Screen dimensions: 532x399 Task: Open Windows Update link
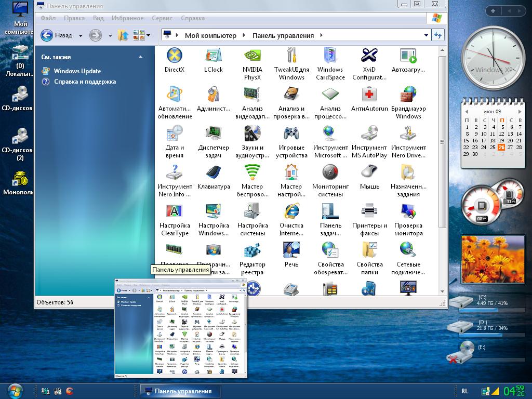72,71
